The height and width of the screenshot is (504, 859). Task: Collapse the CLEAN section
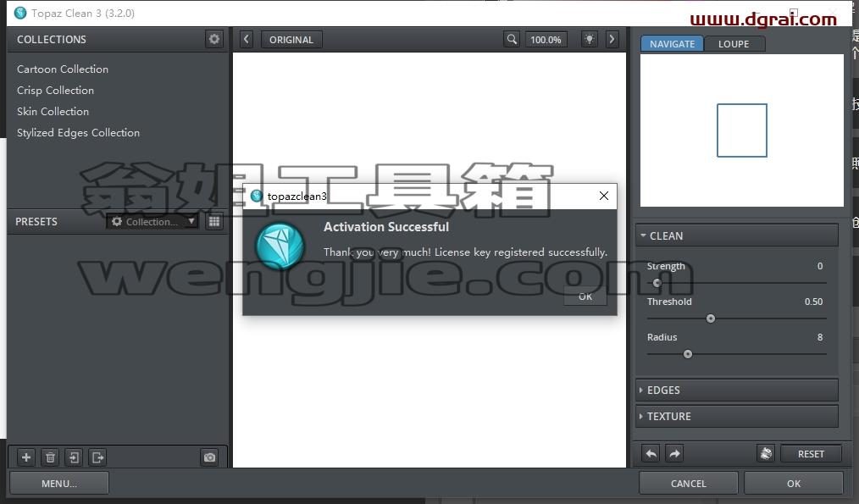pos(736,235)
